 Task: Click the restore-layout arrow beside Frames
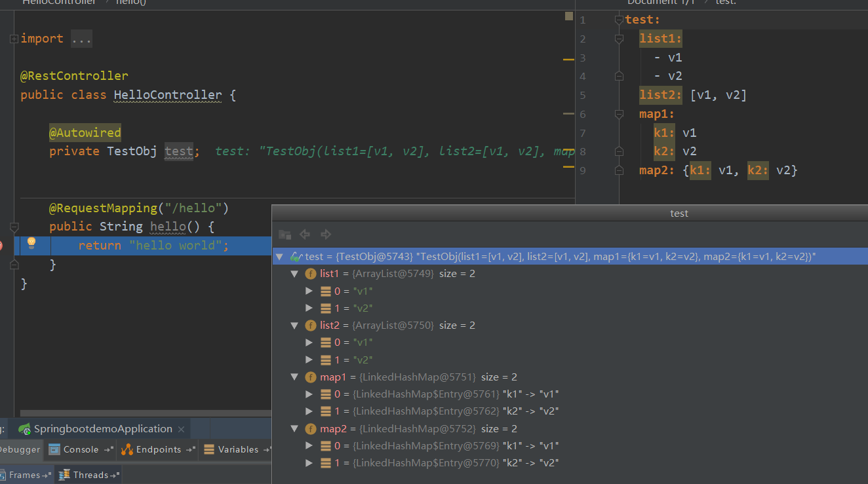point(47,475)
